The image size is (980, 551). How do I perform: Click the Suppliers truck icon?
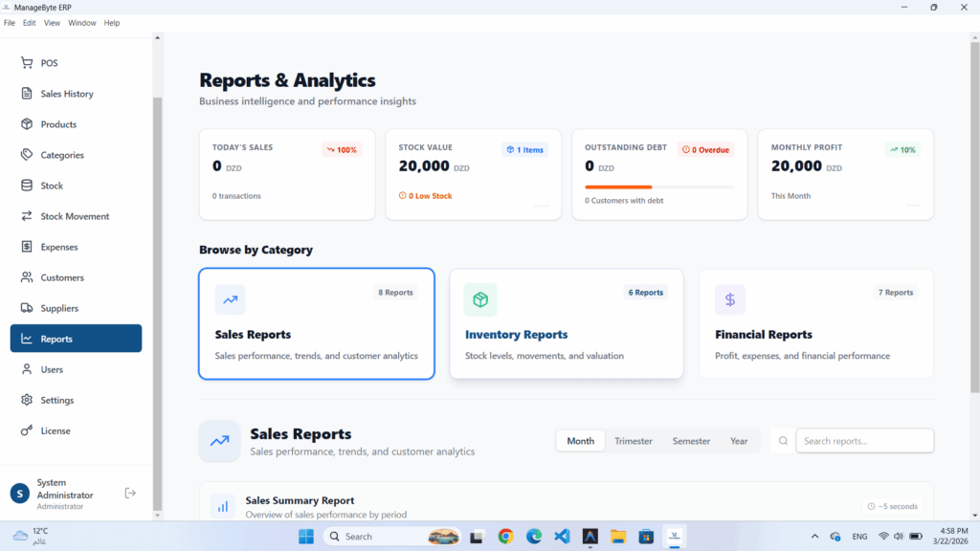click(26, 307)
